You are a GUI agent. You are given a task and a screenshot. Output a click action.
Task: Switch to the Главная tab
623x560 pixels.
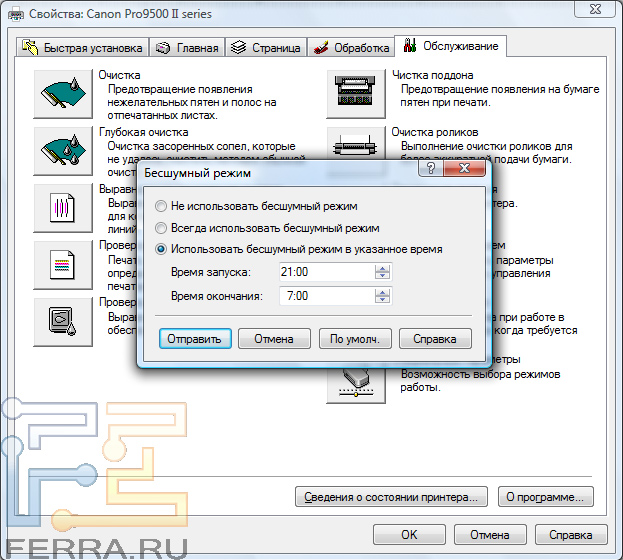(x=187, y=48)
